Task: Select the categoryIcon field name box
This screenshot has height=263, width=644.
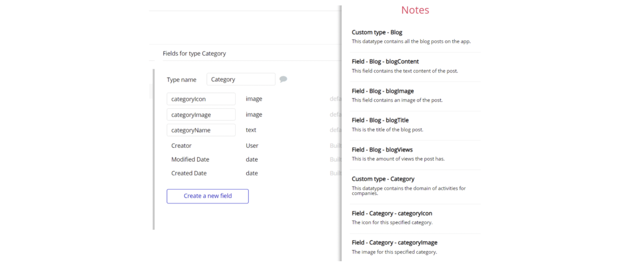Action: (201, 99)
